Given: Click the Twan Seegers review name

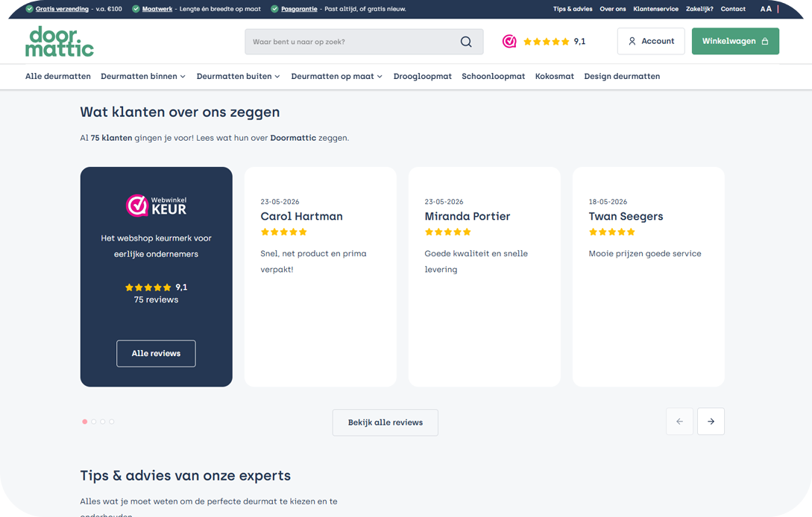Looking at the screenshot, I should point(626,216).
